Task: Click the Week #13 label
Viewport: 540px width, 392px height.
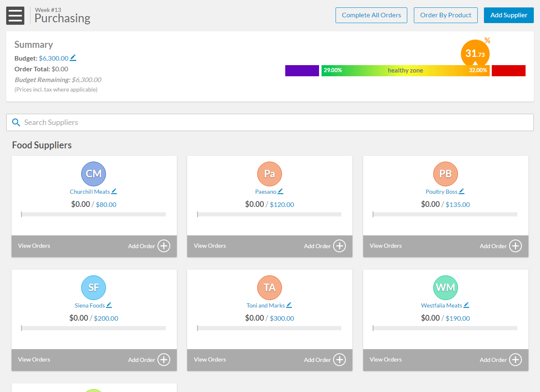Action: click(x=48, y=10)
